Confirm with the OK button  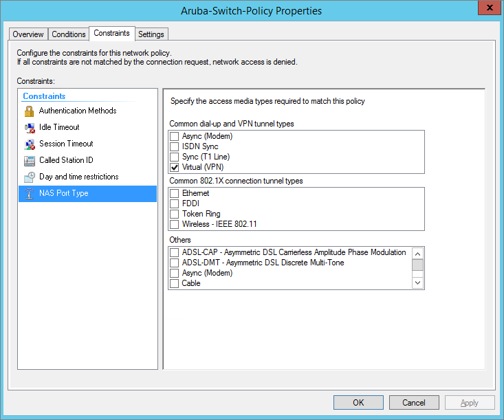(x=358, y=402)
